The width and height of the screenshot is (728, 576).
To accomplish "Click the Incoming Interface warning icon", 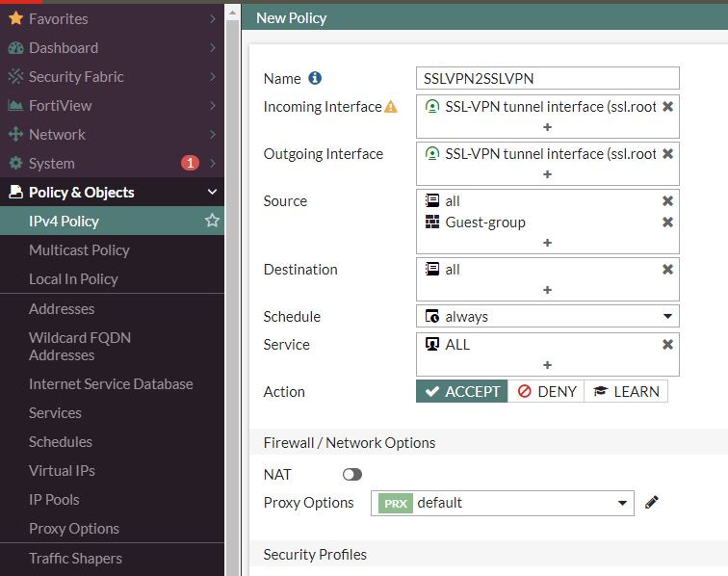I will (x=391, y=107).
